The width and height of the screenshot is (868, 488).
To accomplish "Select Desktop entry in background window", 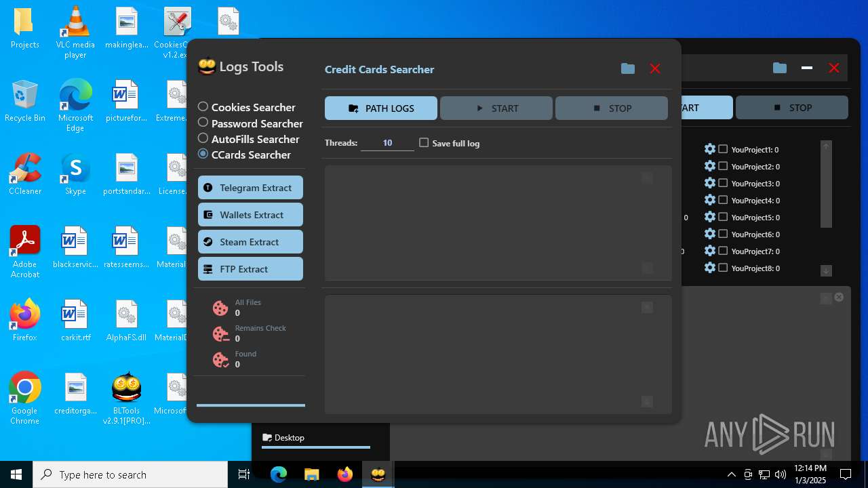I will pyautogui.click(x=283, y=438).
